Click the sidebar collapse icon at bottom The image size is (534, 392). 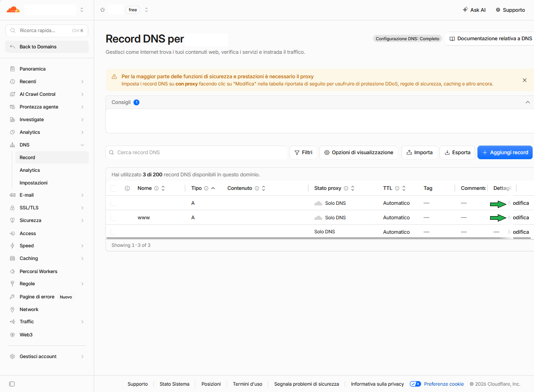12,384
